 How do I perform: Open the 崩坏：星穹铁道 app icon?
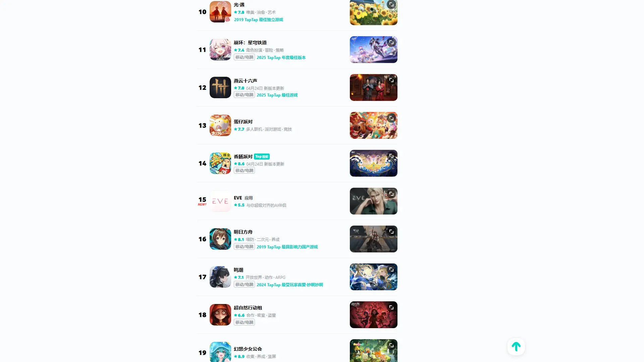click(220, 50)
